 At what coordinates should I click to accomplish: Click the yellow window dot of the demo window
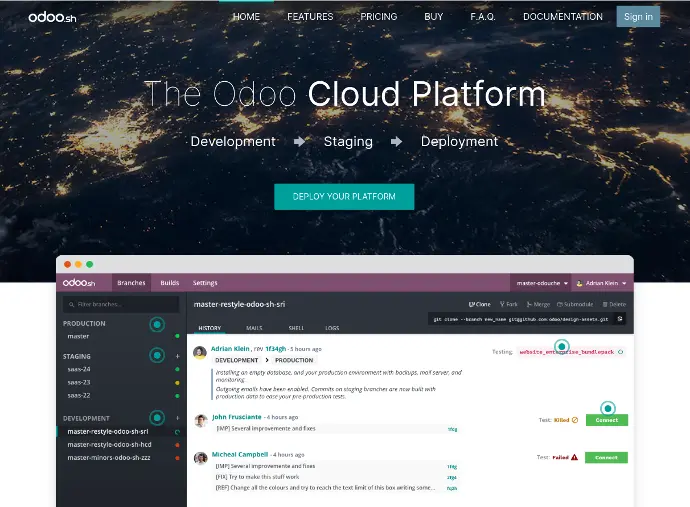[x=78, y=264]
